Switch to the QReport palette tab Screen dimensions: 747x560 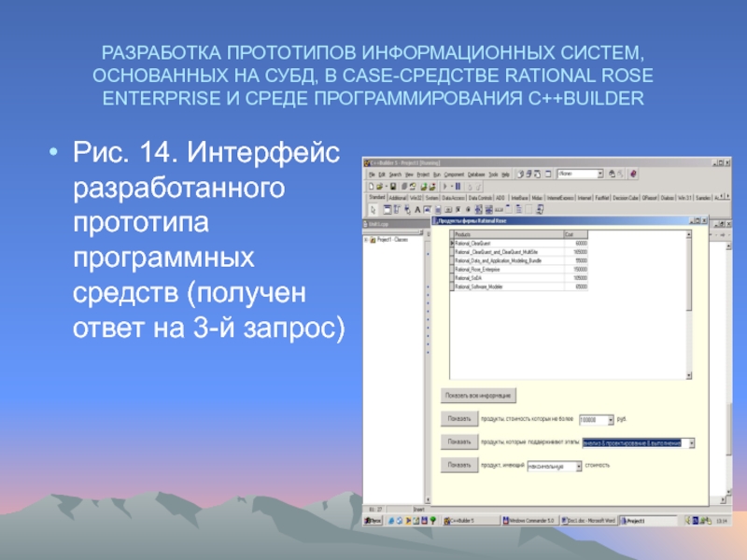pyautogui.click(x=649, y=198)
